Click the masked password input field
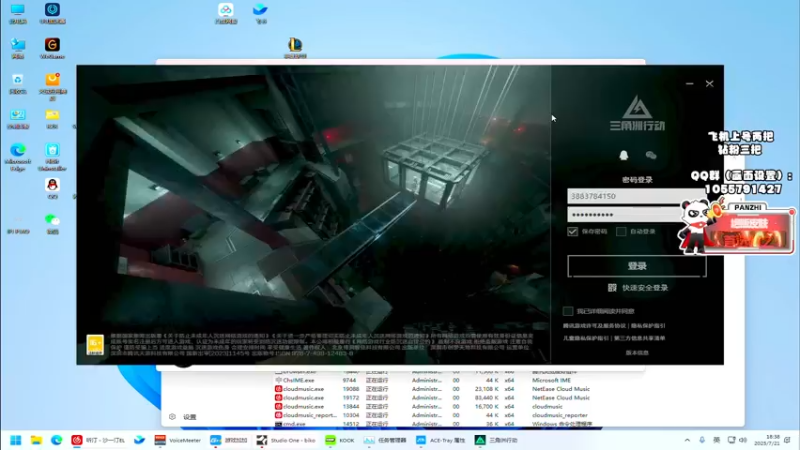 tap(636, 214)
